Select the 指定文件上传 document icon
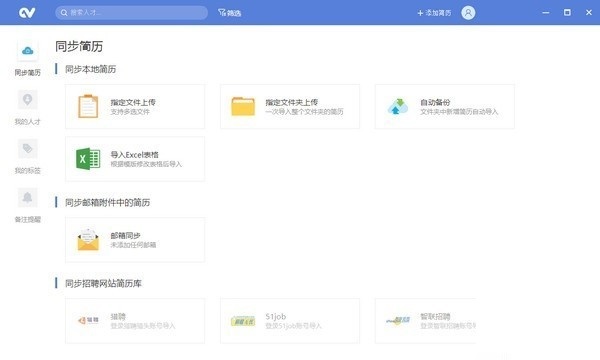Image resolution: width=600 pixels, height=360 pixels. [88, 106]
